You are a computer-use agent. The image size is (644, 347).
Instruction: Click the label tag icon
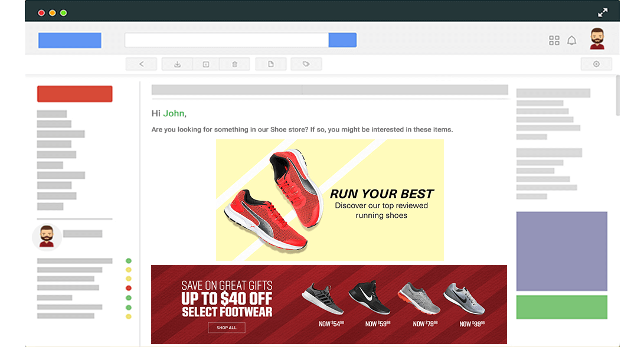coord(306,64)
